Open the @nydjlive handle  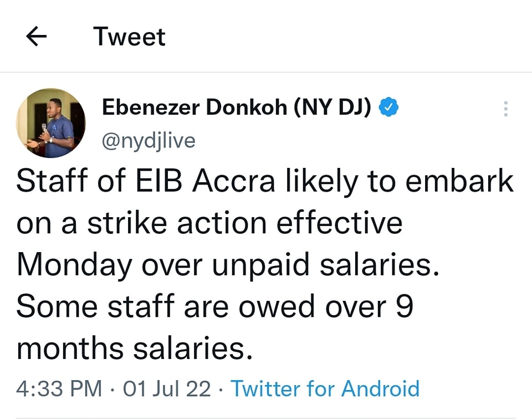[x=149, y=141]
